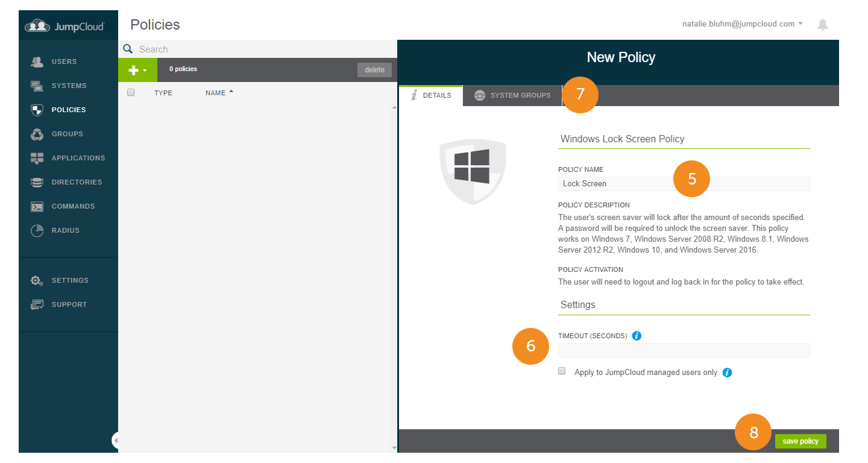Image resolution: width=868 pixels, height=463 pixels.
Task: Expand the natalie.bluhm account menu
Action: pyautogui.click(x=741, y=24)
